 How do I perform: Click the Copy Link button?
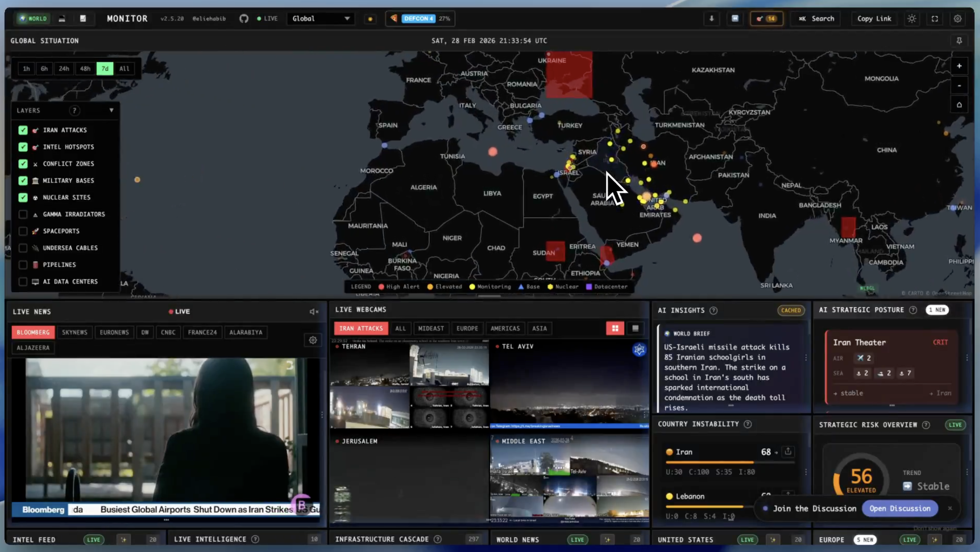[874, 19]
